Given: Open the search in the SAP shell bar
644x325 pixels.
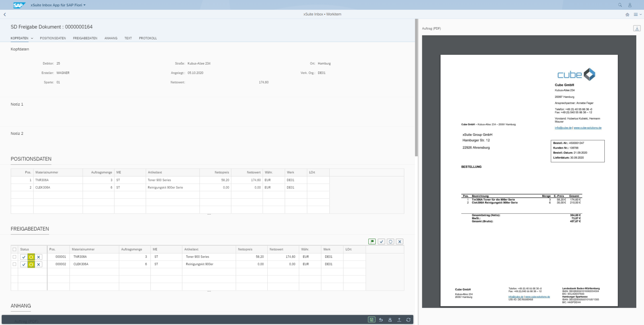Looking at the screenshot, I should pos(619,5).
